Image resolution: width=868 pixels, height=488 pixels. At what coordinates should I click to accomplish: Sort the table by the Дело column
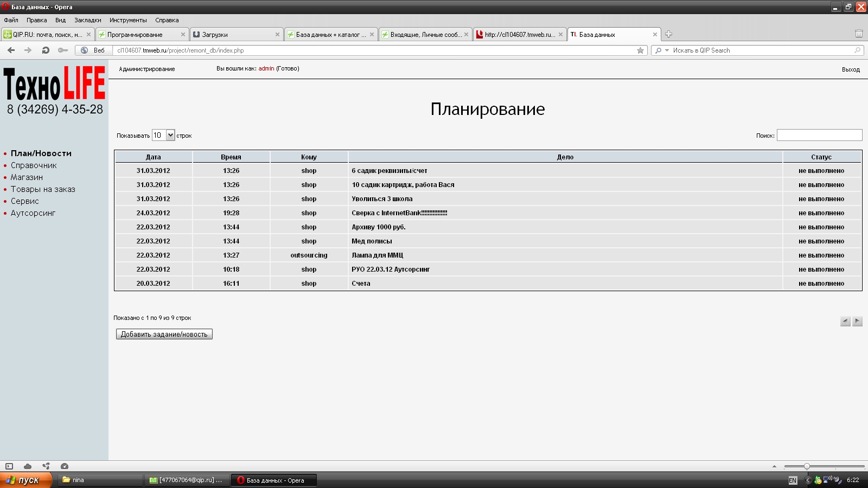[x=565, y=157]
